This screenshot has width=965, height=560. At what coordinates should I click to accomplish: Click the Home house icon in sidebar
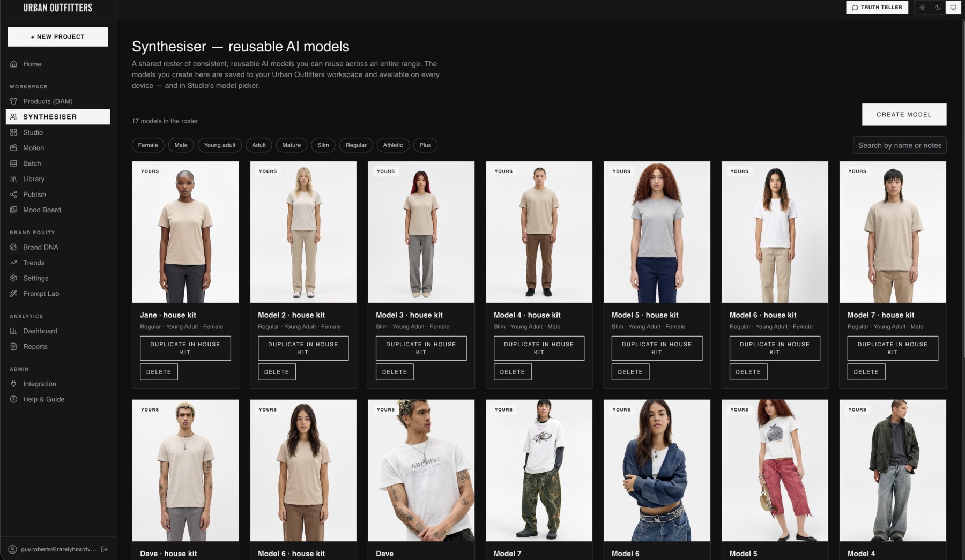(x=13, y=64)
